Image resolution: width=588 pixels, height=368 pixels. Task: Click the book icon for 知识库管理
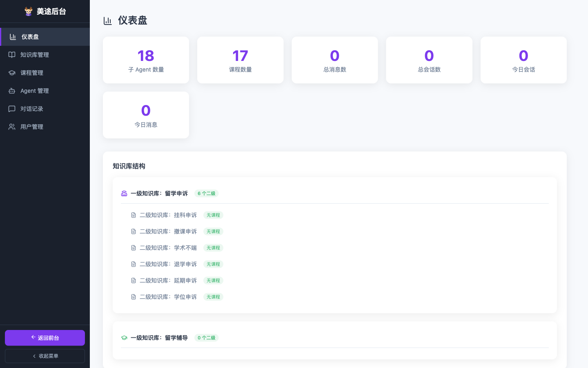tap(12, 55)
